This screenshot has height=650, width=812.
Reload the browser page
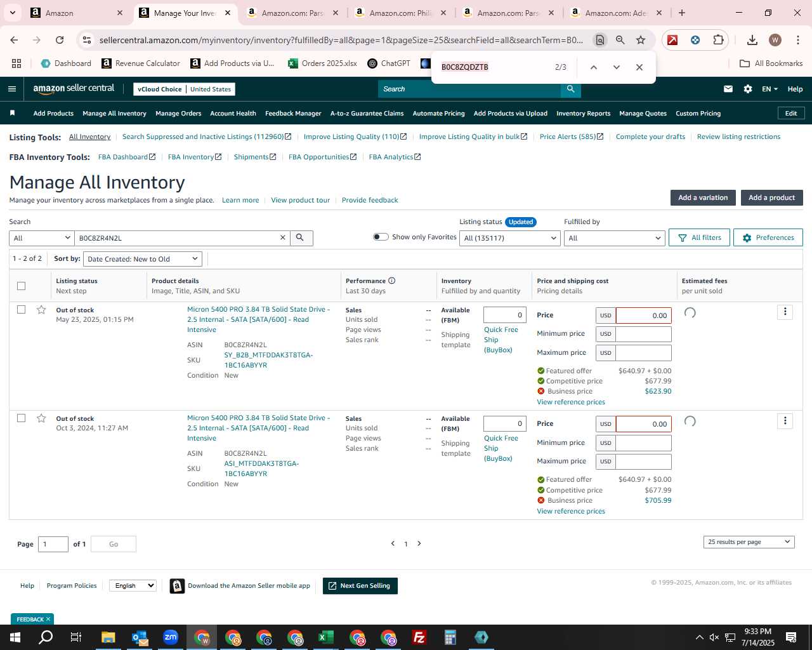[60, 40]
